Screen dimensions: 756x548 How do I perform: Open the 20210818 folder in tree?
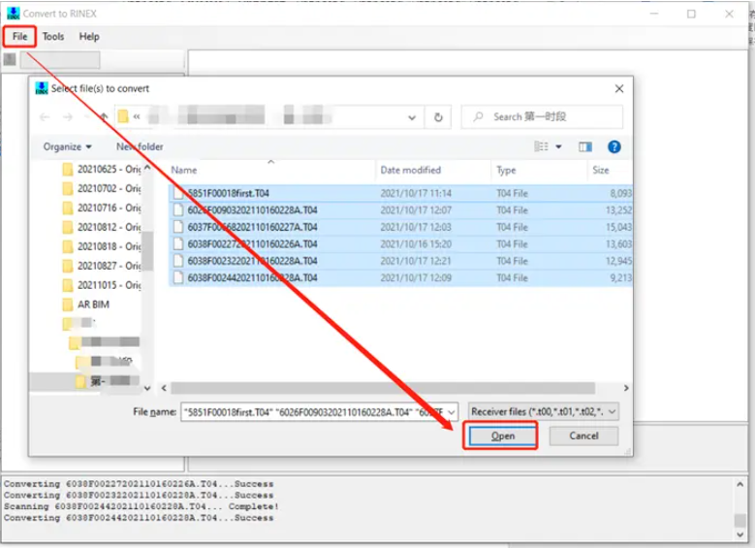[109, 246]
